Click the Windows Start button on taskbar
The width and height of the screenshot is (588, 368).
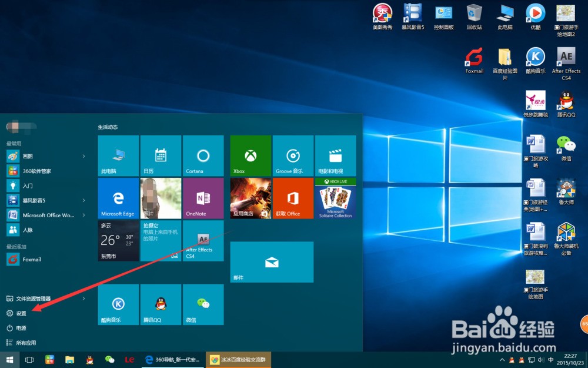click(10, 360)
